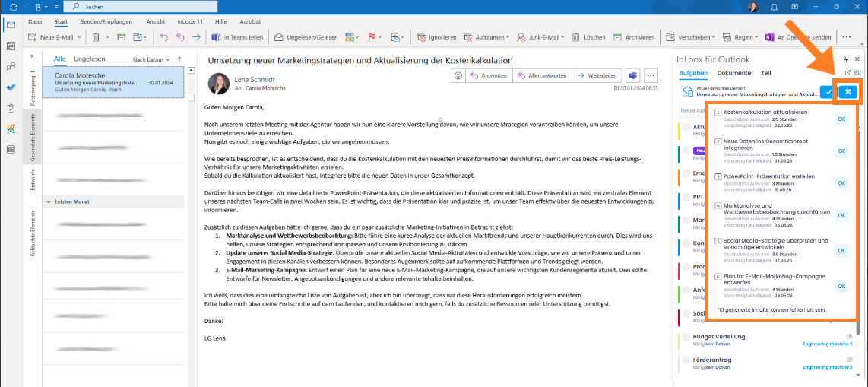Open InLoox pane in external window icon
The width and height of the screenshot is (868, 387).
click(847, 72)
